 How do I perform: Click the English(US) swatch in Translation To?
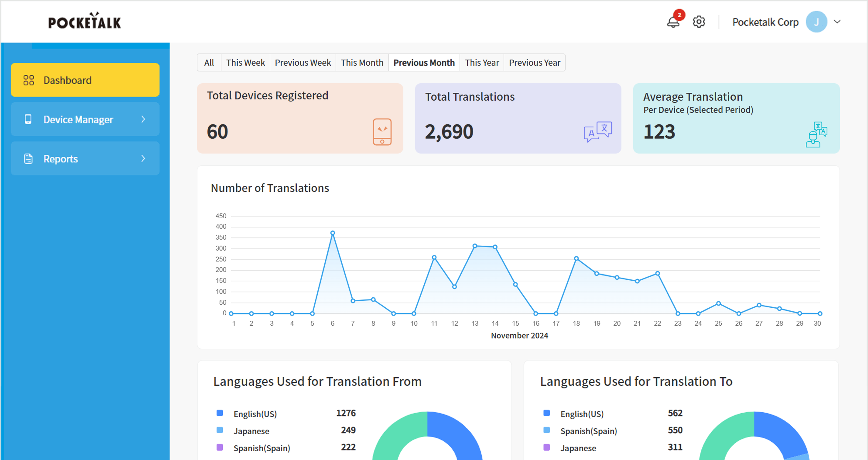(547, 413)
